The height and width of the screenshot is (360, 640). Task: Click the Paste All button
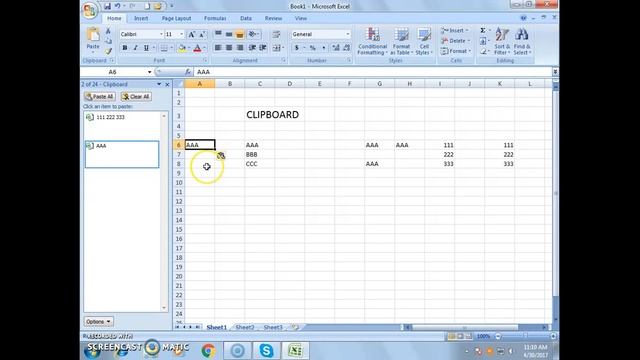[x=100, y=97]
